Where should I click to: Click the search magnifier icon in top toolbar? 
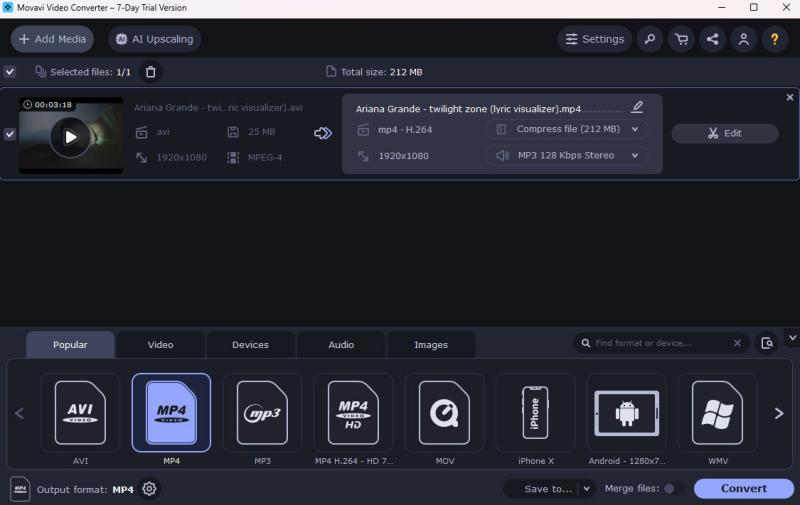(650, 39)
